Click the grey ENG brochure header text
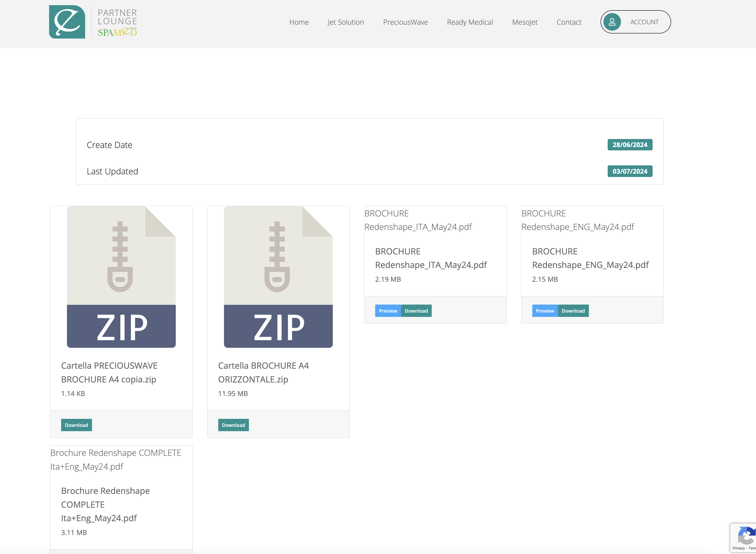 [578, 220]
